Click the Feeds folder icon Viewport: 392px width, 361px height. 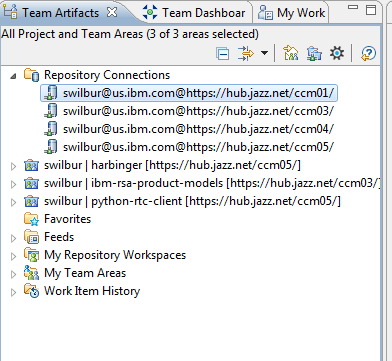click(x=32, y=237)
